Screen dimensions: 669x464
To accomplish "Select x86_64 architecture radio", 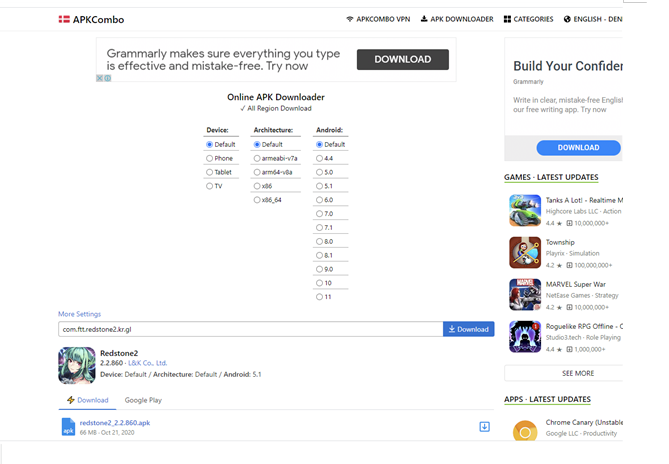I will (257, 200).
